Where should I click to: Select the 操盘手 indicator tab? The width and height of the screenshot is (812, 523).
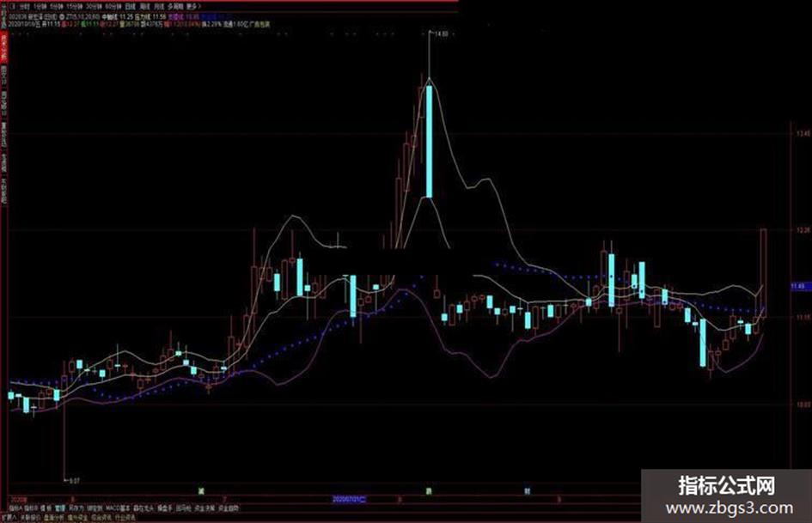click(x=165, y=508)
